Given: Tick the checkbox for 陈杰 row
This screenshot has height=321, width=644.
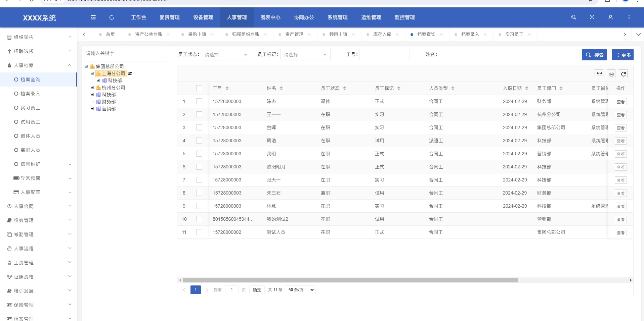Looking at the screenshot, I should 199,101.
